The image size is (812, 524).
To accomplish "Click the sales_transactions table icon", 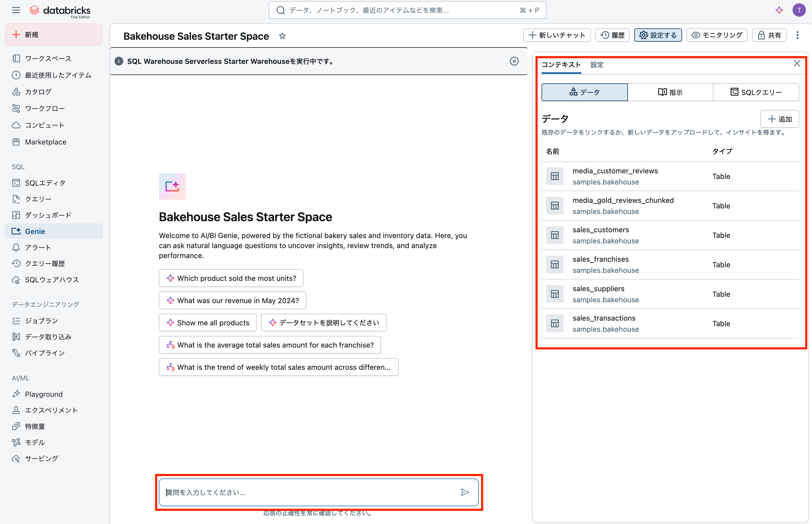I will pyautogui.click(x=555, y=324).
